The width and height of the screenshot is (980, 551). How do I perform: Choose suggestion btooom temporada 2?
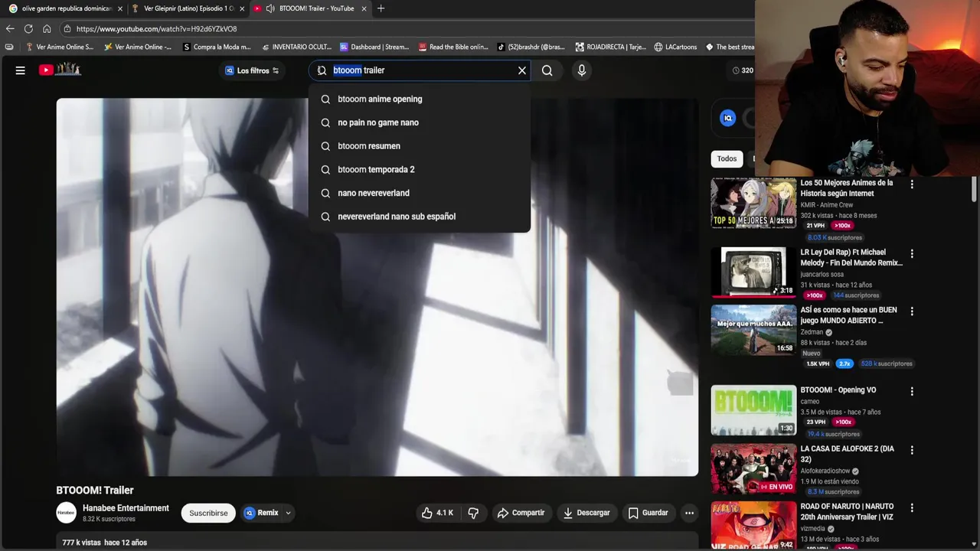(x=420, y=169)
